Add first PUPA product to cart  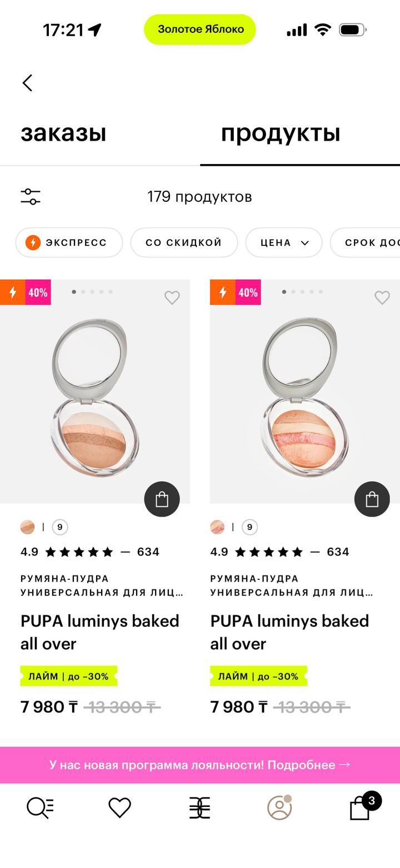click(x=162, y=499)
